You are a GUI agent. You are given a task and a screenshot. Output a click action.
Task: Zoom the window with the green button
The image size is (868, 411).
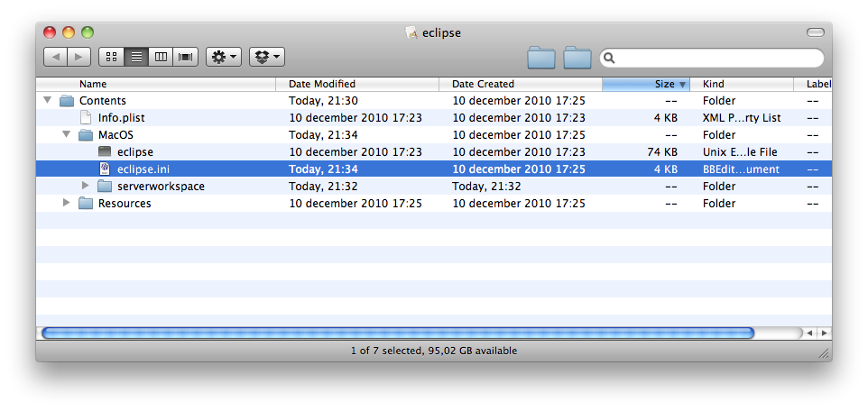pyautogui.click(x=88, y=32)
